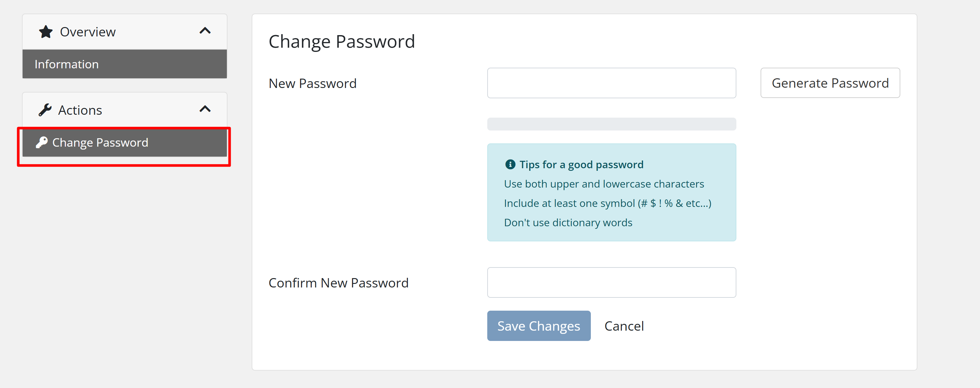The width and height of the screenshot is (980, 388).
Task: Click the Confirm New Password field
Action: 611,282
